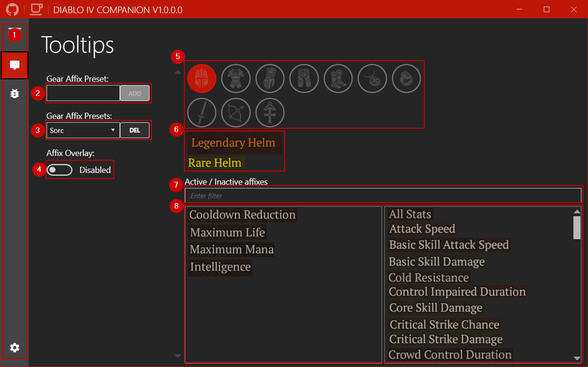Toggle the Affix Overlay switch
The width and height of the screenshot is (588, 367).
tap(60, 170)
